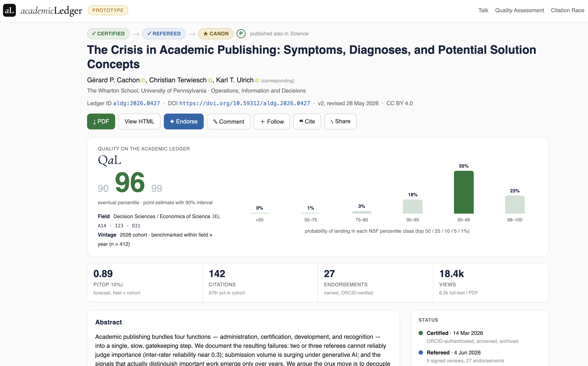
Task: Open Christian Terwiesch's ORCID iD icon
Action: pos(210,81)
